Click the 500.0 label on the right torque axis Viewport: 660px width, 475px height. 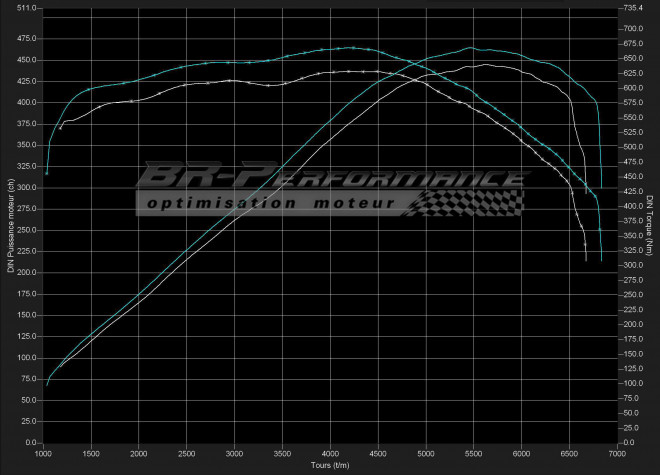(x=631, y=147)
